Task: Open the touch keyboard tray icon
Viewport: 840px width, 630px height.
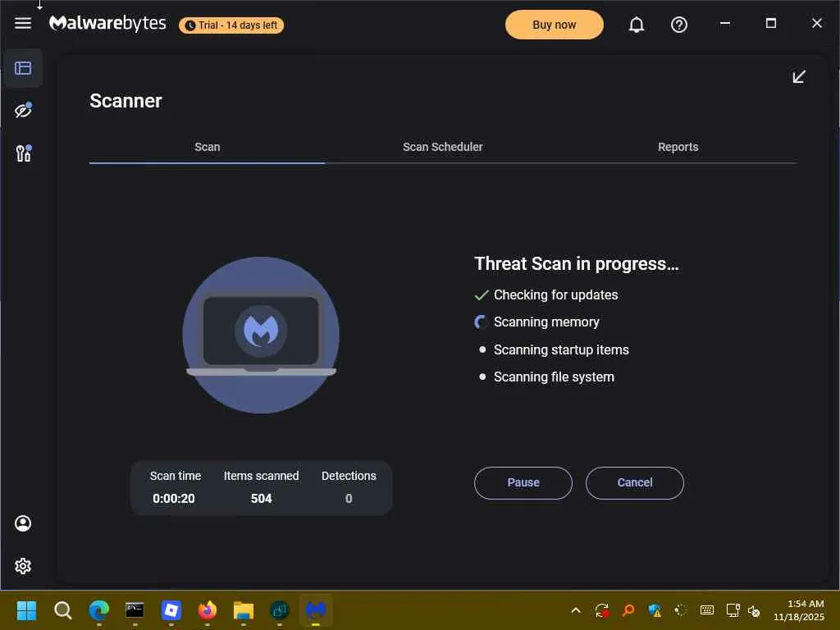Action: [706, 610]
